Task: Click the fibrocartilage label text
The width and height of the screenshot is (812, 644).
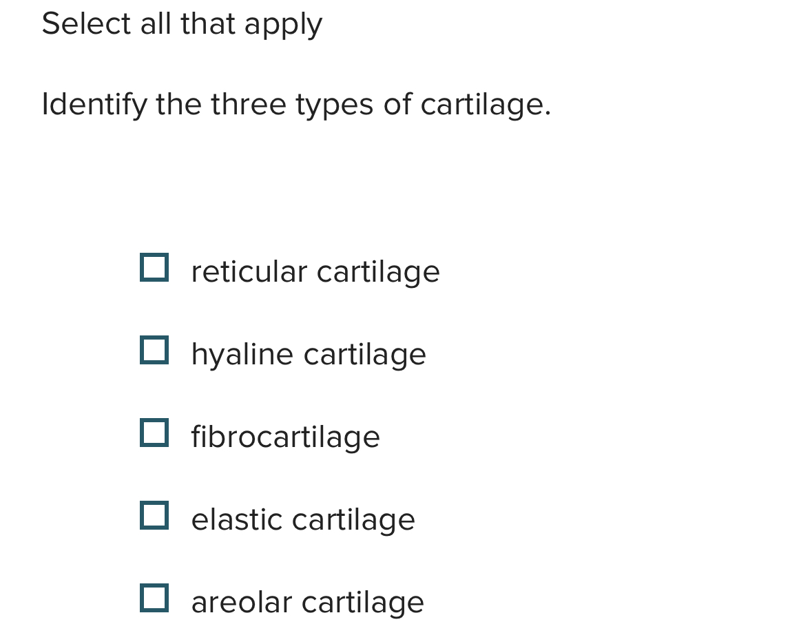Action: (x=286, y=437)
